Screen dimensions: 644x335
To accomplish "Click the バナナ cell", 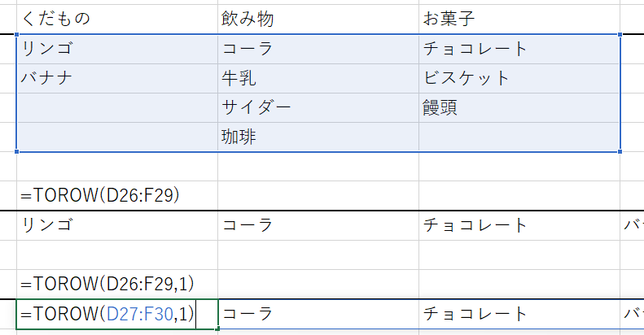I will [x=49, y=78].
